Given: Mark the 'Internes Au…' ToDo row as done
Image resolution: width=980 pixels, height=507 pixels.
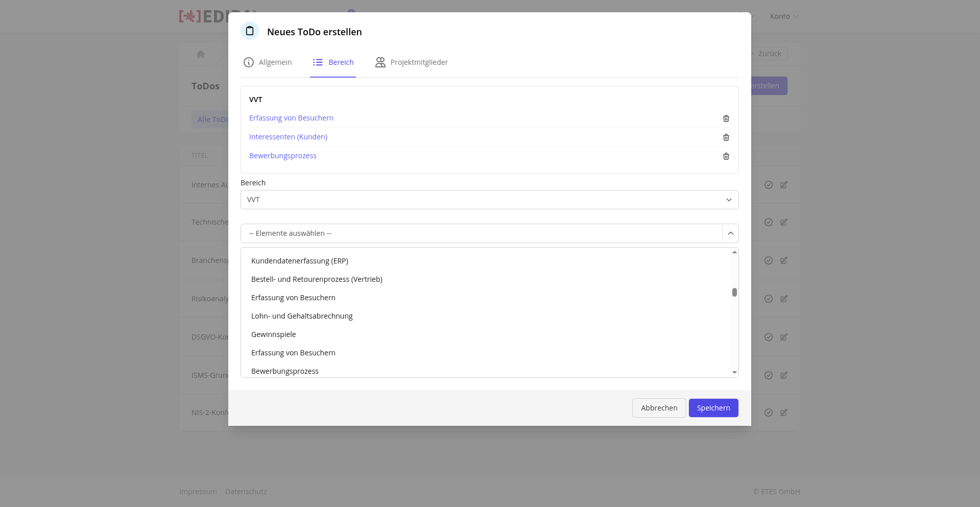Looking at the screenshot, I should pyautogui.click(x=769, y=185).
